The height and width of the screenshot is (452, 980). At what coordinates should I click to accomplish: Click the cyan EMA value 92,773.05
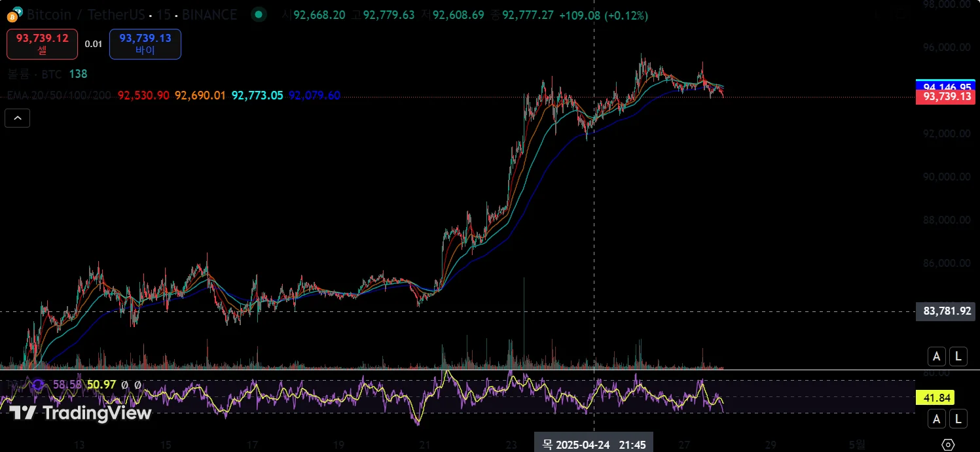tap(257, 96)
